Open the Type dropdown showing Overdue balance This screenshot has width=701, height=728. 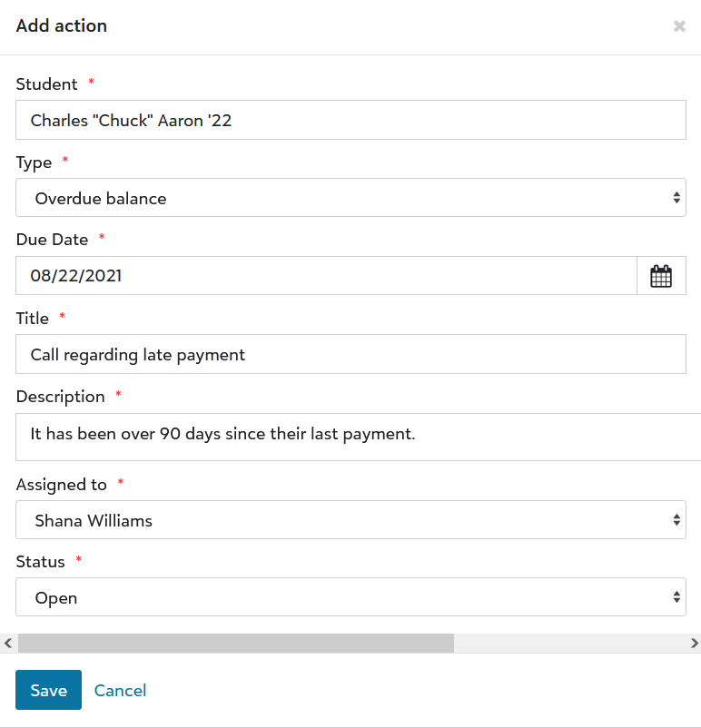point(350,198)
